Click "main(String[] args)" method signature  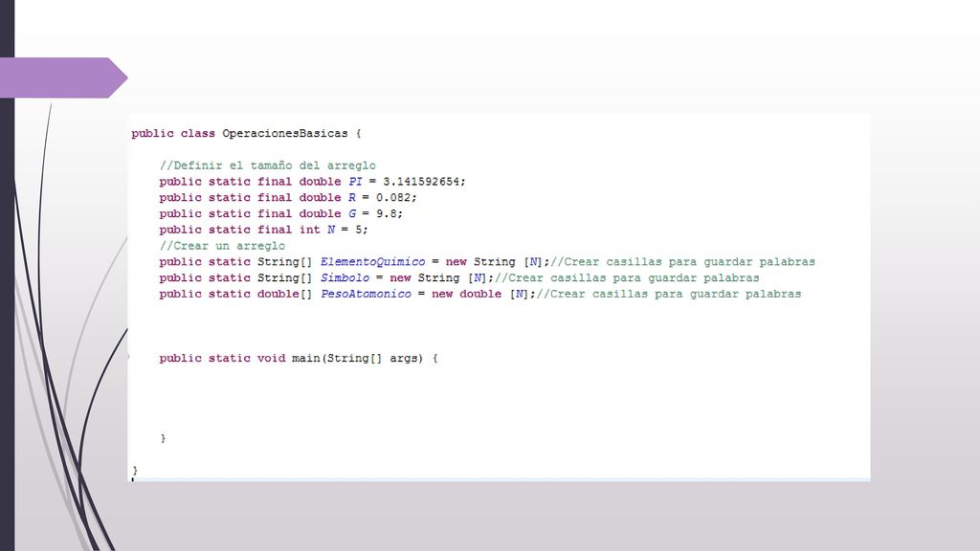(x=357, y=358)
